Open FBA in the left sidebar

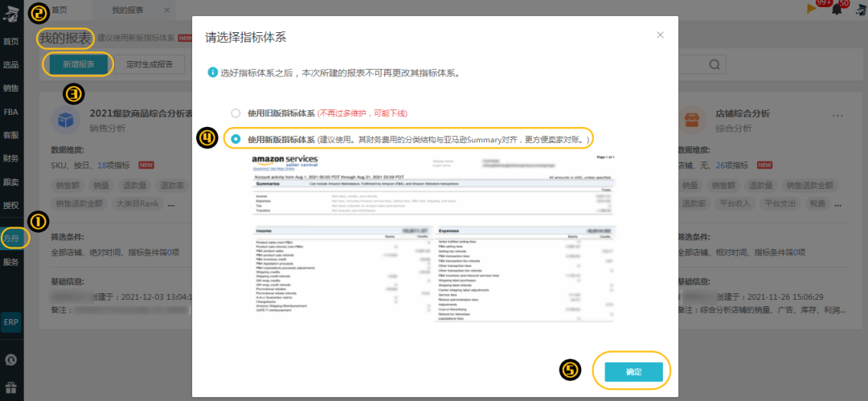[x=11, y=112]
